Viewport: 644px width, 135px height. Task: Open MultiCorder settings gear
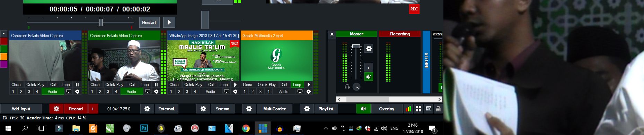[x=249, y=109]
